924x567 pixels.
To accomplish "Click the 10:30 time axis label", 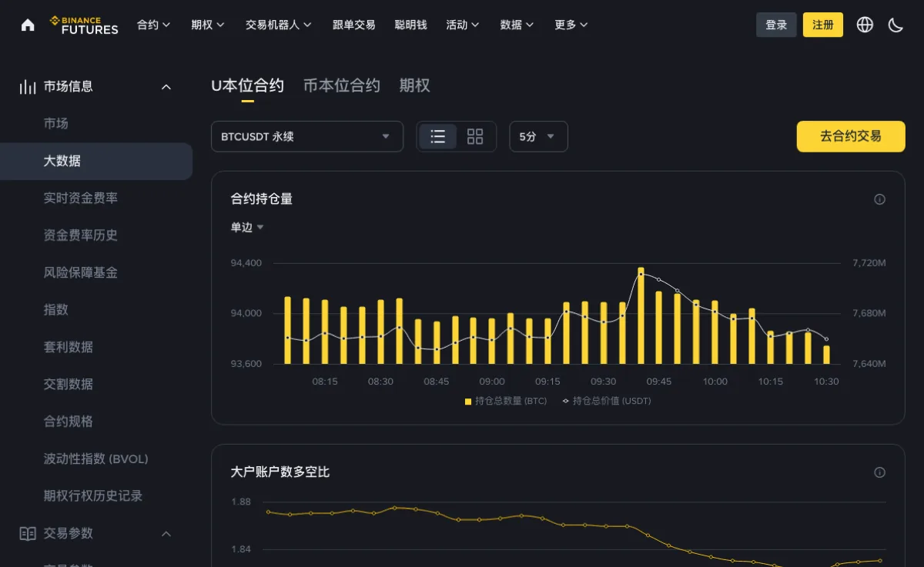I will (826, 382).
